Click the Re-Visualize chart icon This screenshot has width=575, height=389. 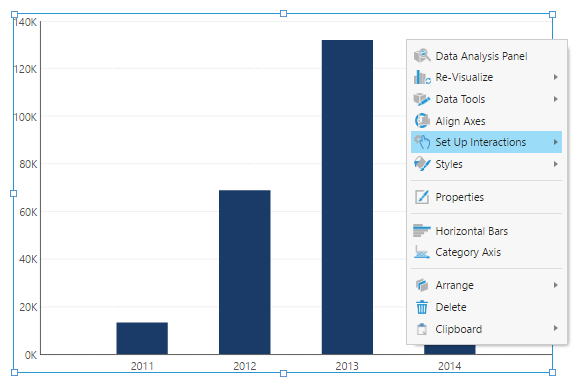(x=422, y=77)
